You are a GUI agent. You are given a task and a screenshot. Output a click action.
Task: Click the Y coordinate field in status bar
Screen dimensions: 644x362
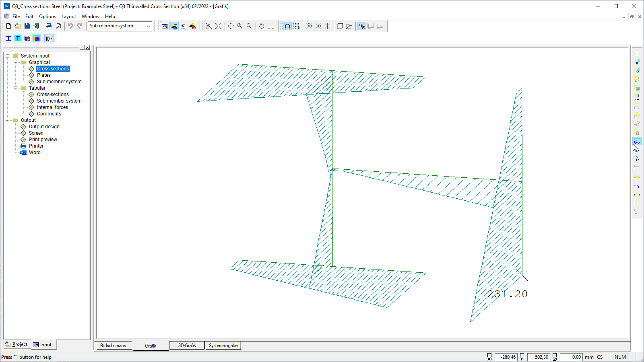pyautogui.click(x=539, y=357)
